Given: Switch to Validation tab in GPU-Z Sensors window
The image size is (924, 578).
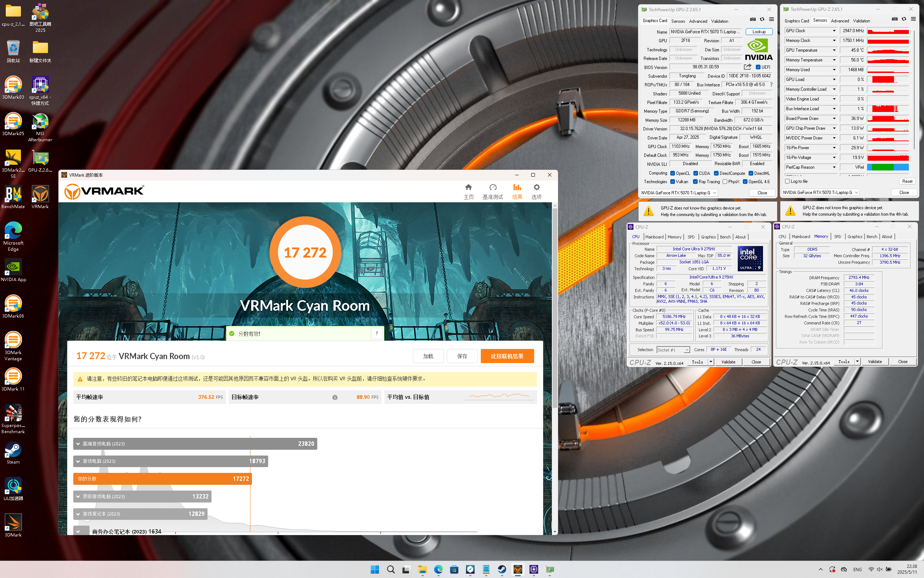Looking at the screenshot, I should (x=862, y=21).
